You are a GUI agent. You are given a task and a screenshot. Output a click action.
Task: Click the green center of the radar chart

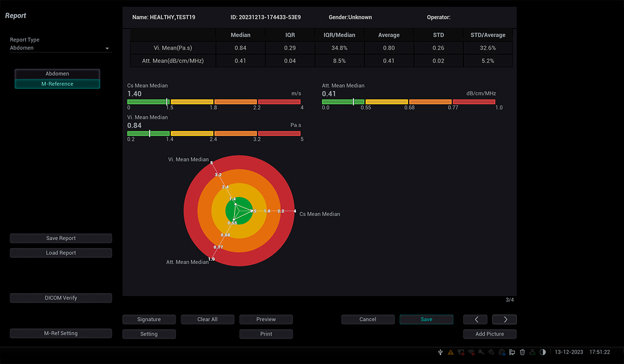pos(239,211)
